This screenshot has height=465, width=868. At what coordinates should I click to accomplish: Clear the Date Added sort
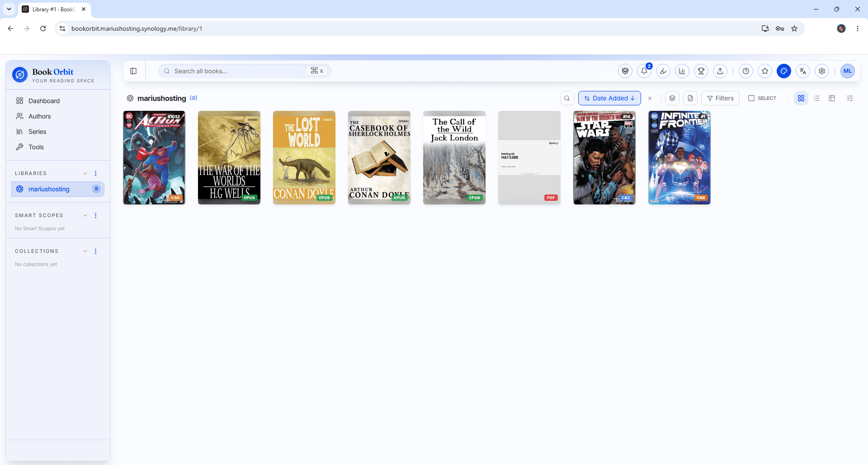[650, 98]
